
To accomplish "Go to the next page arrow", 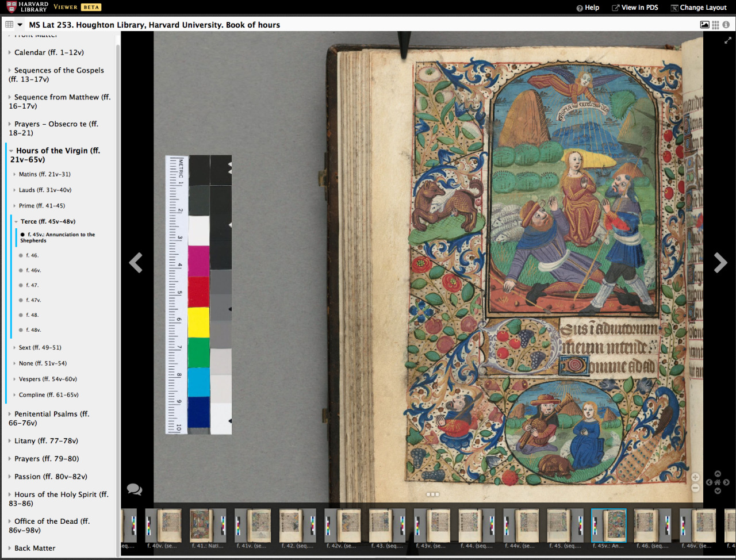I will click(x=720, y=263).
